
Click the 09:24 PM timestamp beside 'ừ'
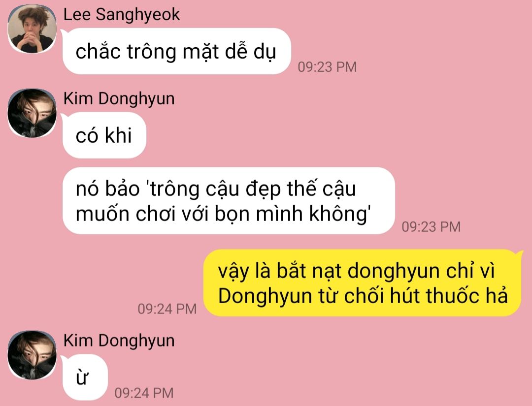coord(144,393)
